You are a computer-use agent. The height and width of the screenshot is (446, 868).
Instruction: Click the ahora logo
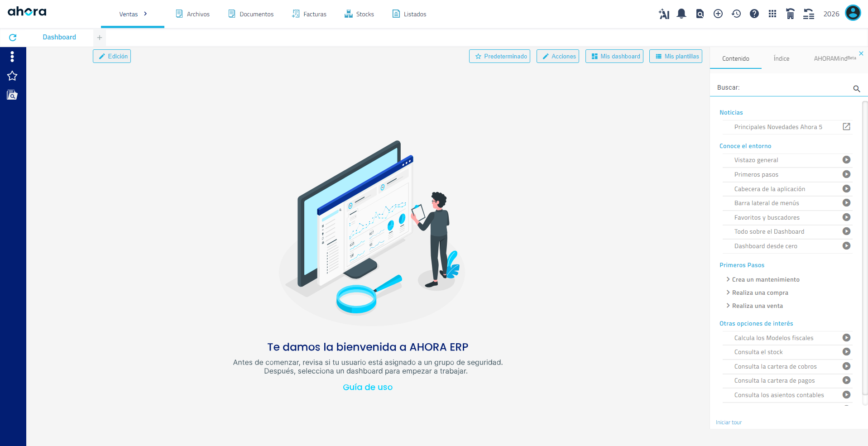(x=27, y=11)
